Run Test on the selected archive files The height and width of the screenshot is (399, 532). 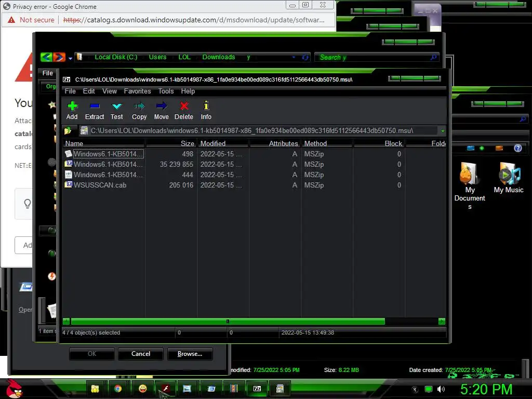coord(117,110)
